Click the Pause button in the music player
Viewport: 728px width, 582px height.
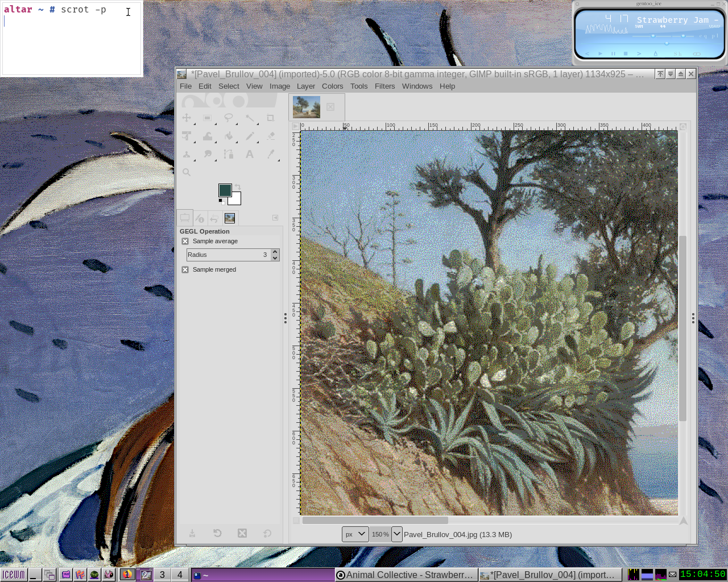(613, 53)
